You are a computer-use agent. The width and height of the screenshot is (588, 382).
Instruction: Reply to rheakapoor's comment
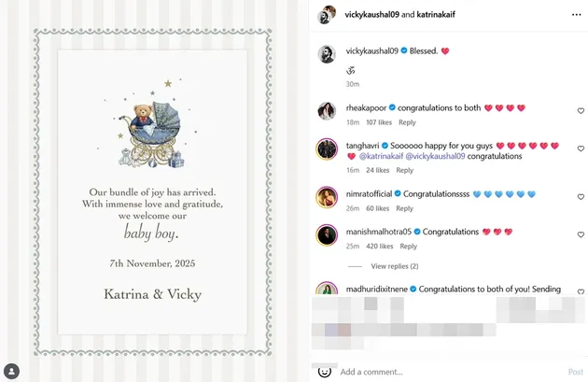pyautogui.click(x=407, y=122)
